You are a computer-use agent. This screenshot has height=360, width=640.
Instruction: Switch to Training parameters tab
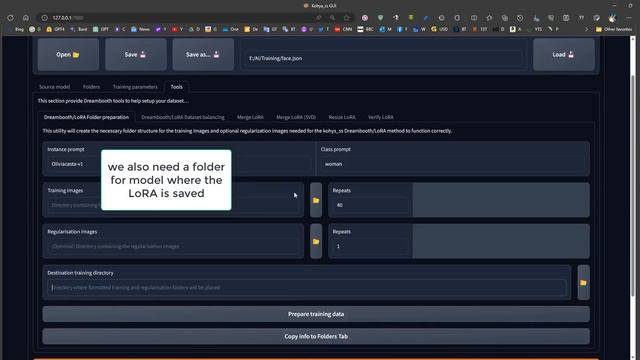pyautogui.click(x=135, y=87)
